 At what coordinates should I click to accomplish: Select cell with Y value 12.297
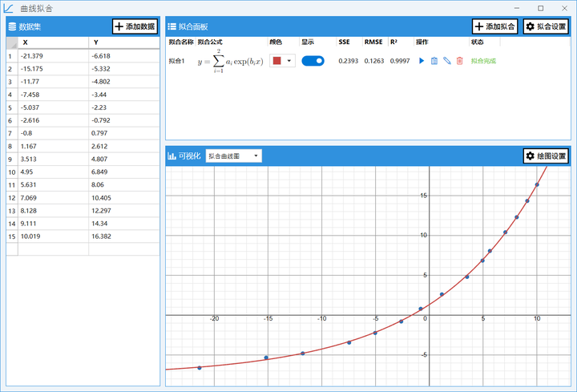pyautogui.click(x=124, y=211)
